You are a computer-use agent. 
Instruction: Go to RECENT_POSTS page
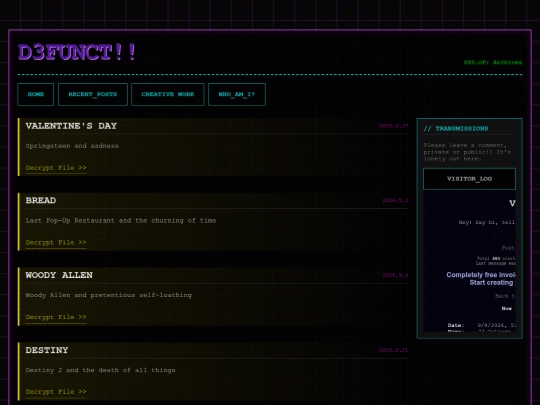click(93, 94)
